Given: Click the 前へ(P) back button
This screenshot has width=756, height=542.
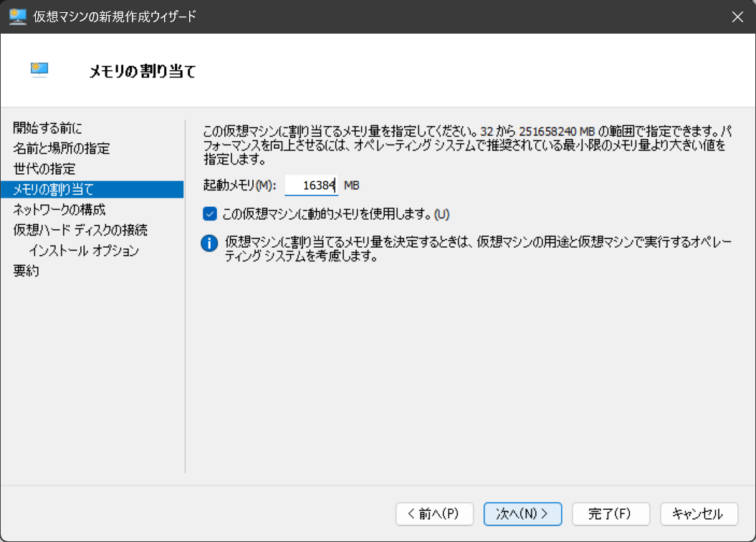Looking at the screenshot, I should click(x=435, y=513).
